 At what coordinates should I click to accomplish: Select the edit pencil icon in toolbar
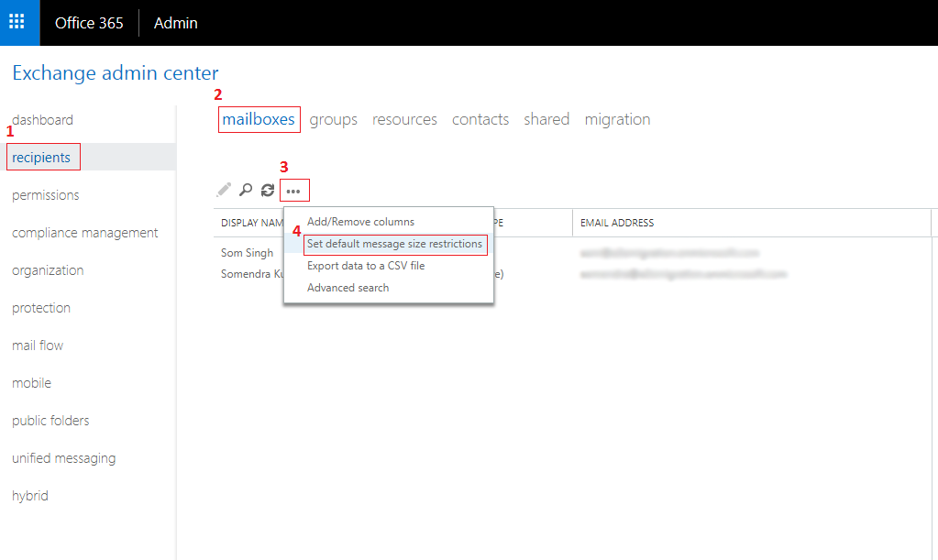point(223,189)
